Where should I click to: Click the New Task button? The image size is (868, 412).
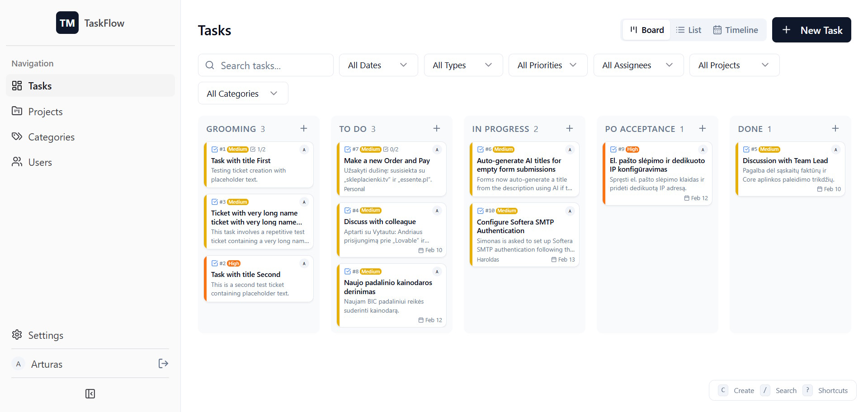click(811, 30)
